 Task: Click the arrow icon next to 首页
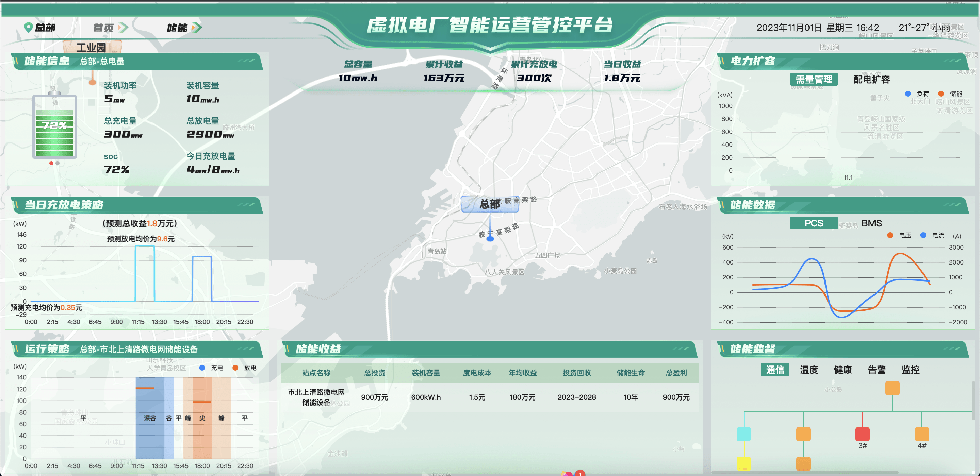point(123,28)
